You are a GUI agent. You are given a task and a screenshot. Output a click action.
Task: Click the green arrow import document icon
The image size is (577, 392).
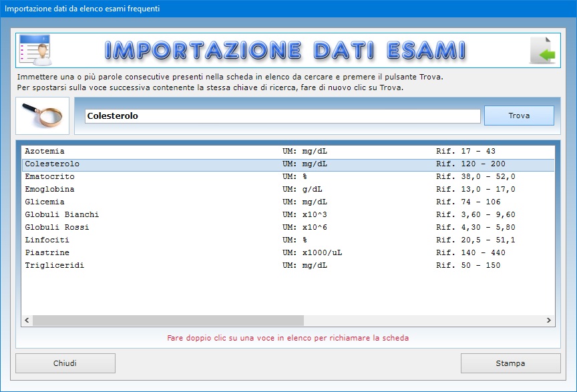[x=542, y=51]
